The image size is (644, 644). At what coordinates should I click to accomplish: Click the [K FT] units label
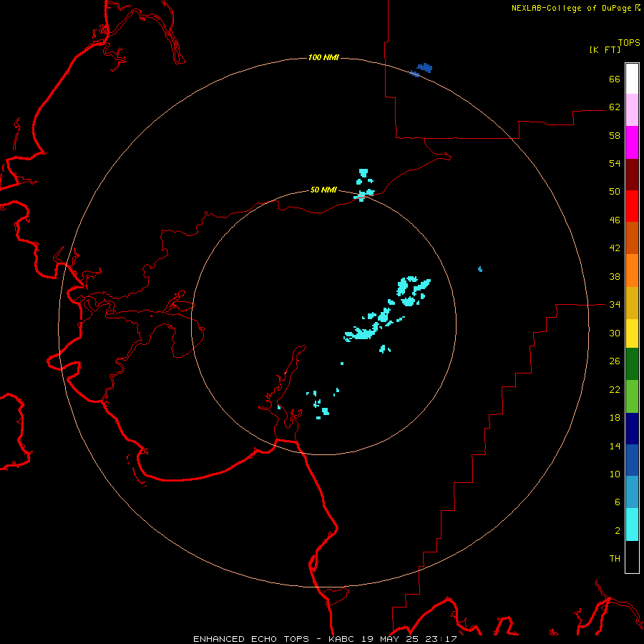[605, 49]
